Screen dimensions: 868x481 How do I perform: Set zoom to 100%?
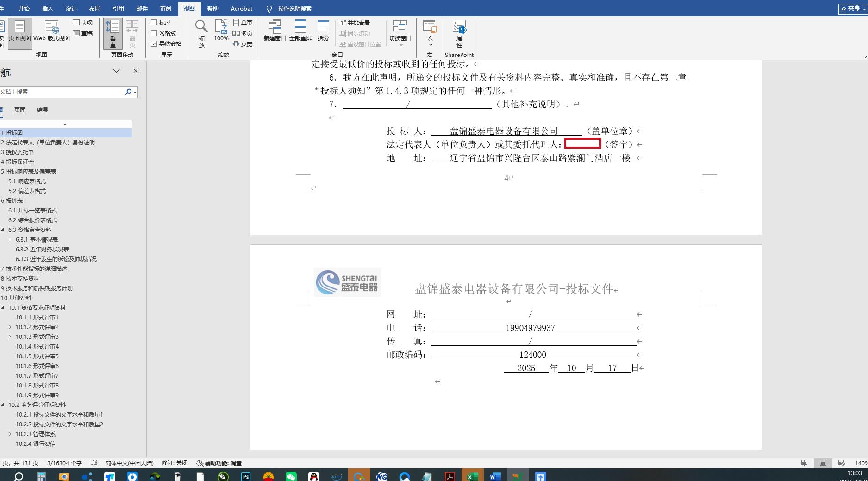coord(221,31)
